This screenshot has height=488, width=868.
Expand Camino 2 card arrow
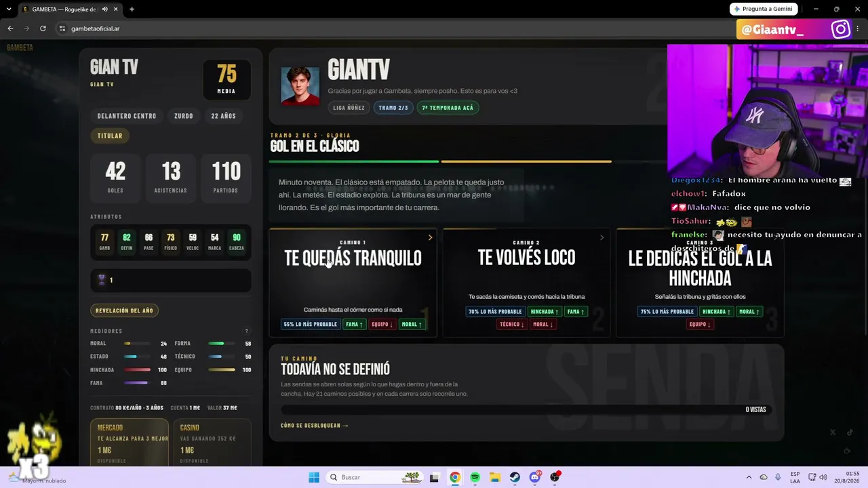pos(601,237)
